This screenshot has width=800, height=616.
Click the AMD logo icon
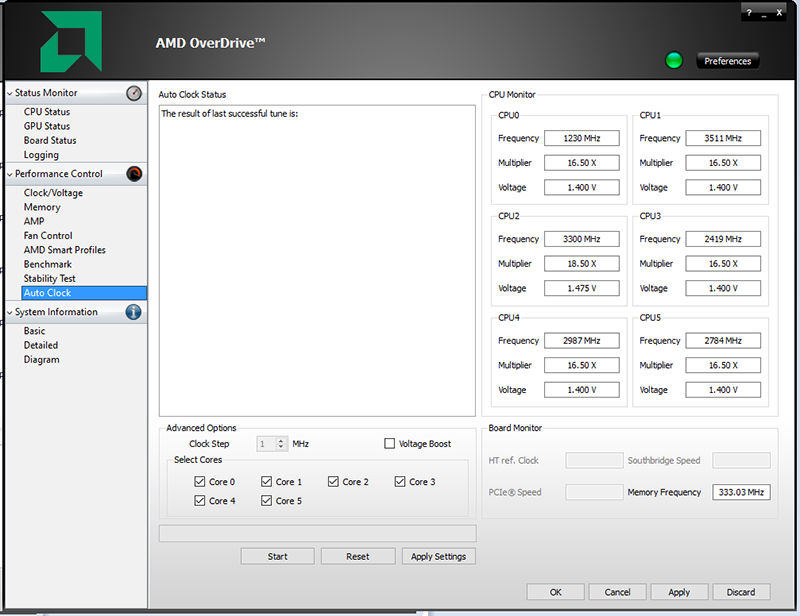coord(71,41)
